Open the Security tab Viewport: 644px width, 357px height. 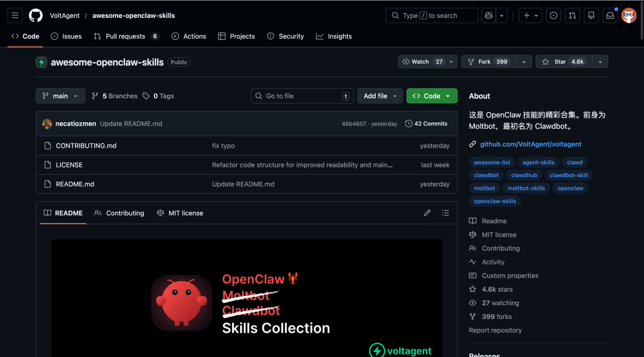pyautogui.click(x=285, y=36)
